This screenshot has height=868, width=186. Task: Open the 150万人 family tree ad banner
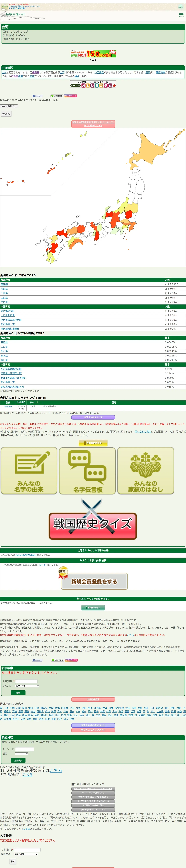[x=93, y=54]
